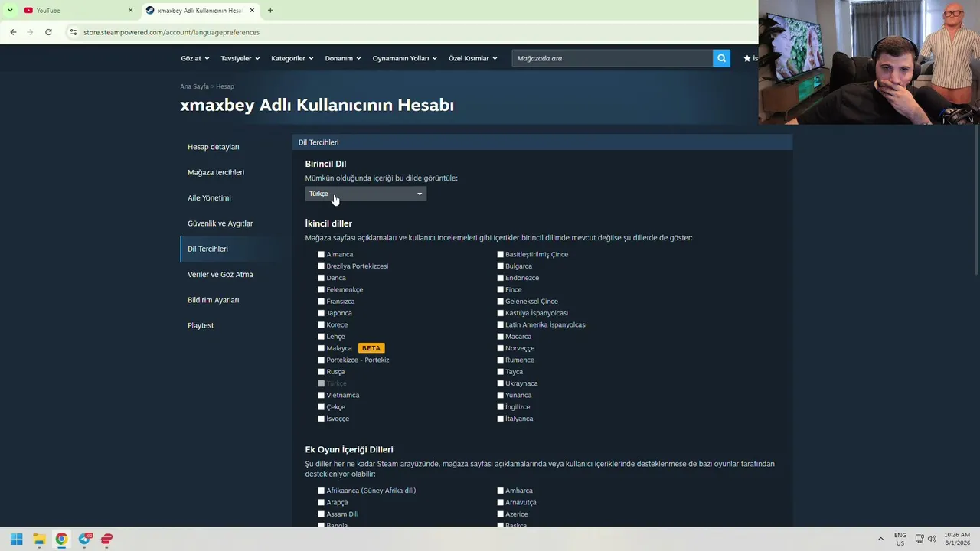Open the ENG US language indicator
Viewport: 980px width, 551px height.
click(900, 539)
